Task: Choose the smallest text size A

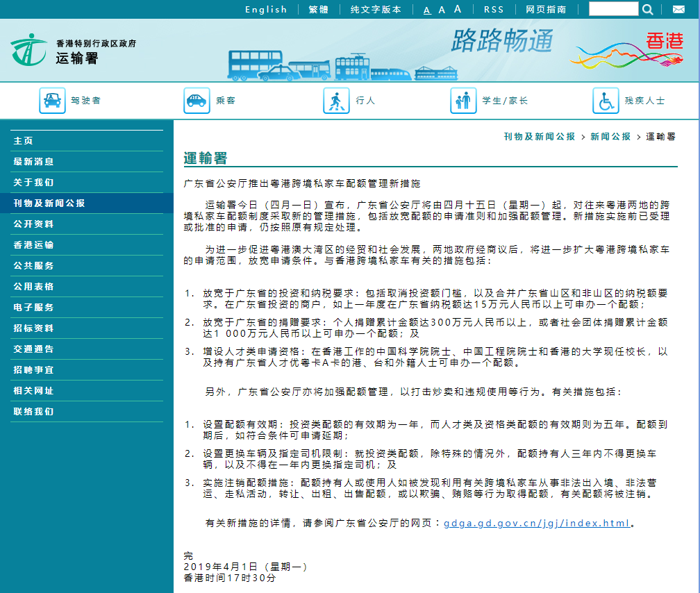Action: 427,10
